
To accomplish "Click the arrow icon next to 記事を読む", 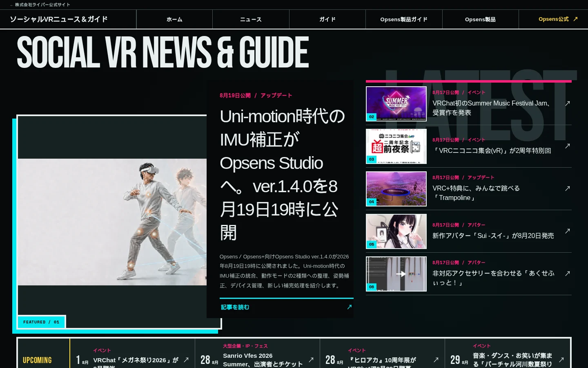I will pyautogui.click(x=350, y=307).
